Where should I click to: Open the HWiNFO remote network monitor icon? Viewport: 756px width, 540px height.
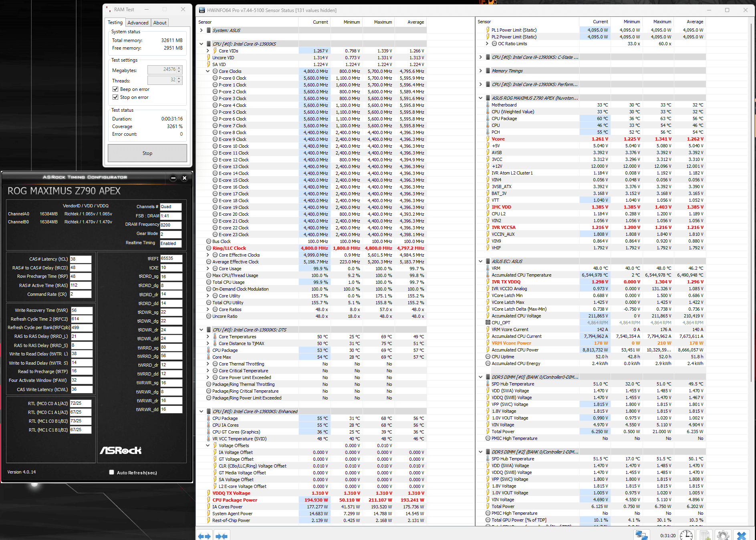pos(641,535)
